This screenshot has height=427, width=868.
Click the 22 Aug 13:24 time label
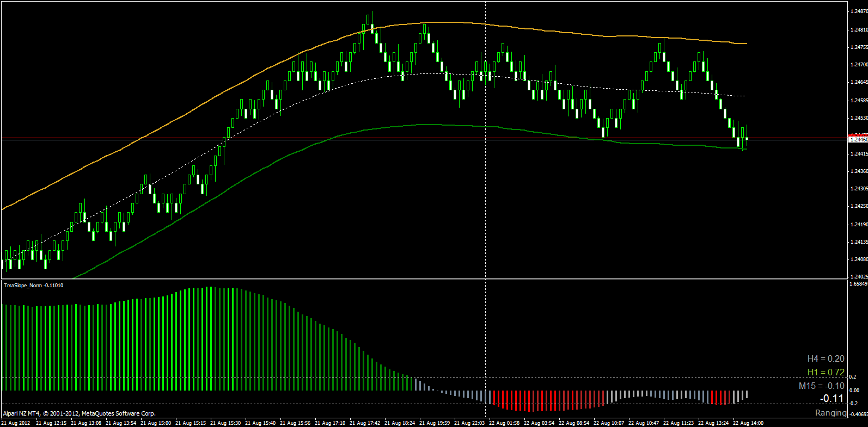tap(713, 423)
